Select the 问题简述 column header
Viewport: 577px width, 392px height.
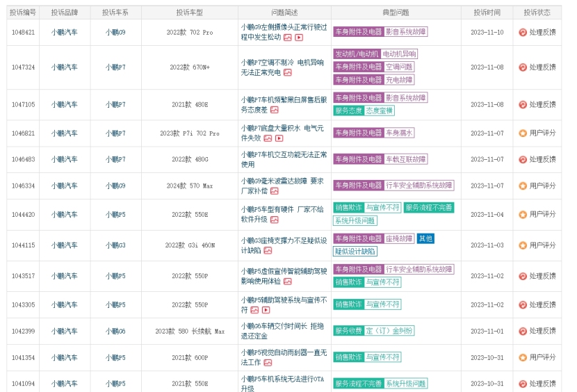click(x=284, y=13)
